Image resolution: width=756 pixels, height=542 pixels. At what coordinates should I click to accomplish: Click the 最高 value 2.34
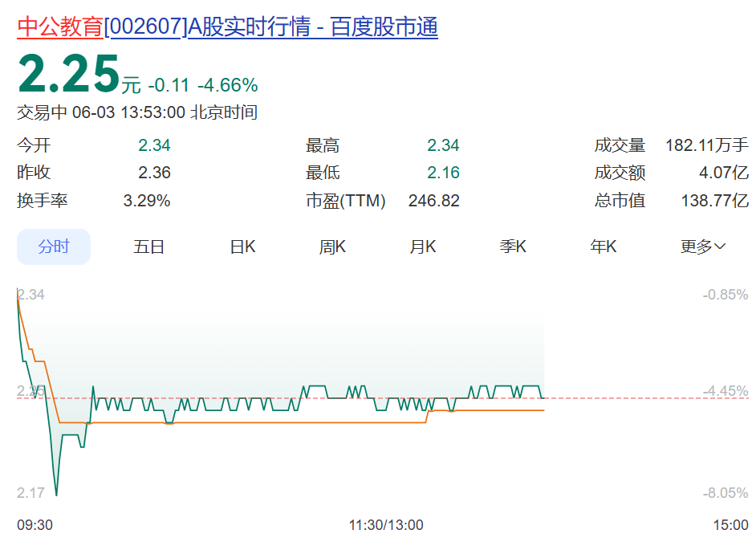coord(443,145)
